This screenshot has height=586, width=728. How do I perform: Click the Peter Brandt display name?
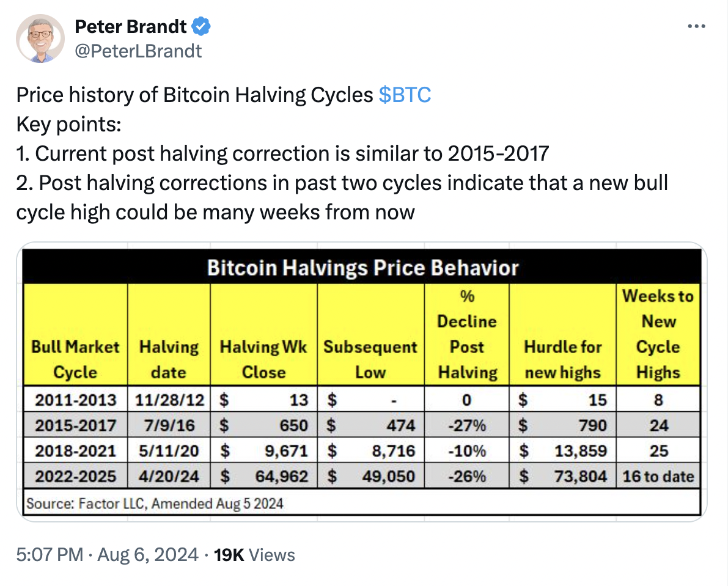[x=130, y=26]
